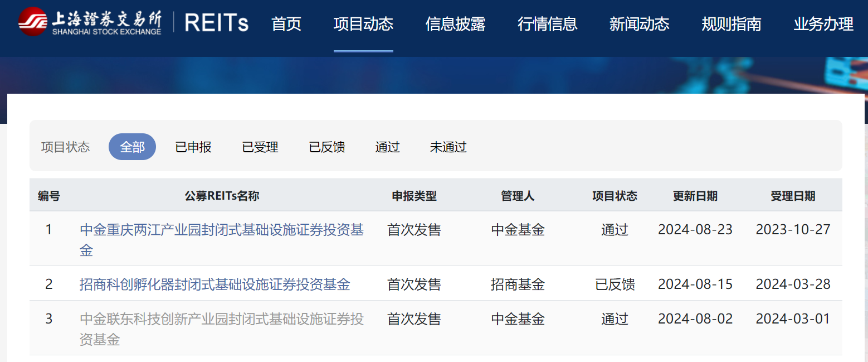Open the 信息披露 nav item
868x362 pixels.
point(455,24)
